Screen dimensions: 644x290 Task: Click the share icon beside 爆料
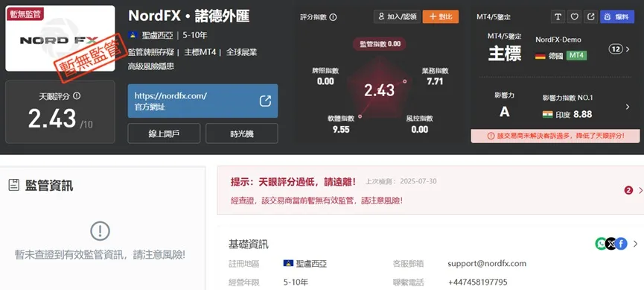[x=590, y=17]
